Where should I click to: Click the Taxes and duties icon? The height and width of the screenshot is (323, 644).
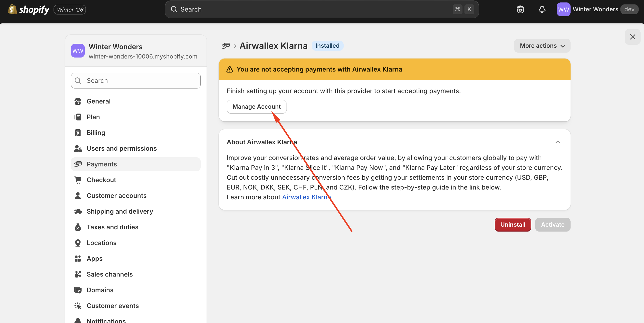click(x=78, y=227)
